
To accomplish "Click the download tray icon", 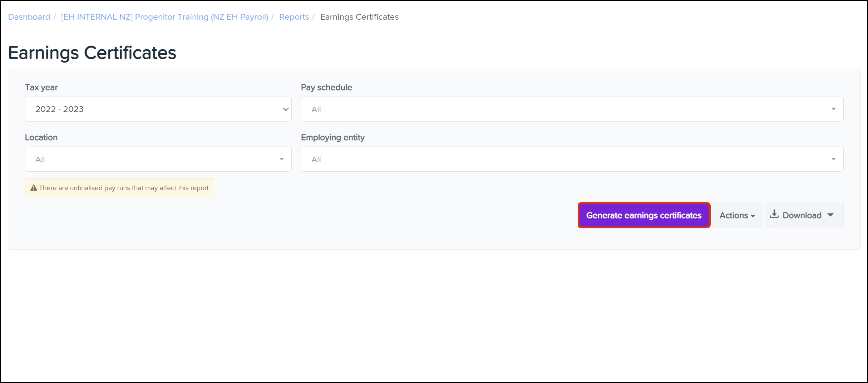I will click(774, 215).
